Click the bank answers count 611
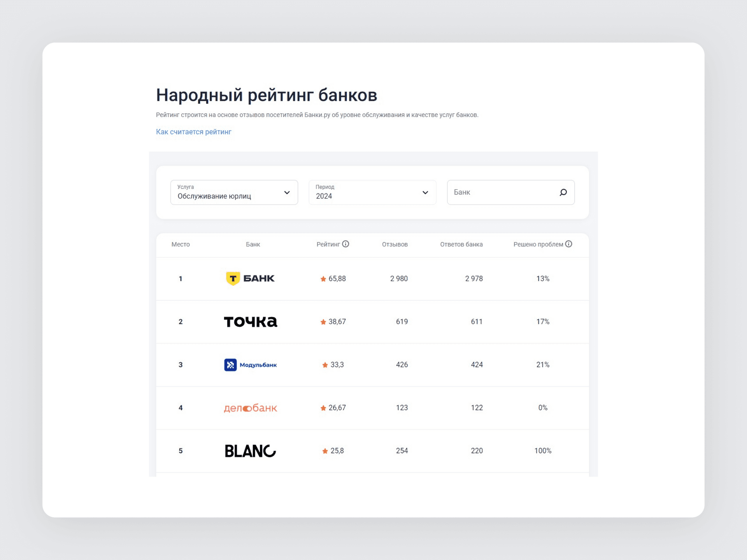This screenshot has height=560, width=747. click(x=477, y=322)
